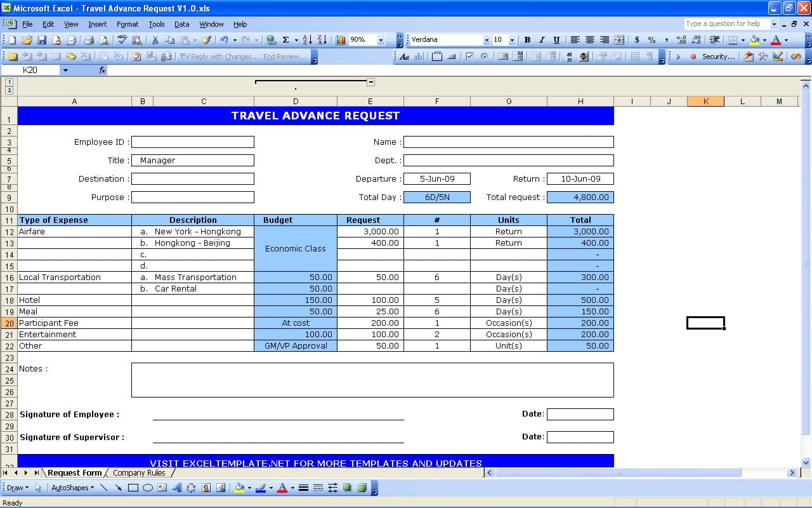The image size is (812, 508).
Task: Toggle underline formatting
Action: [x=555, y=39]
